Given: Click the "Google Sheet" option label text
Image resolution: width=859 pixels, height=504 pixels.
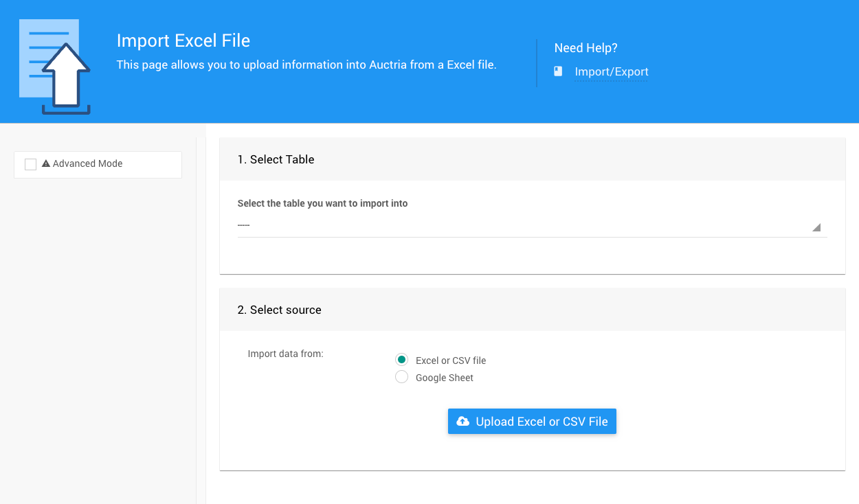Looking at the screenshot, I should (445, 378).
